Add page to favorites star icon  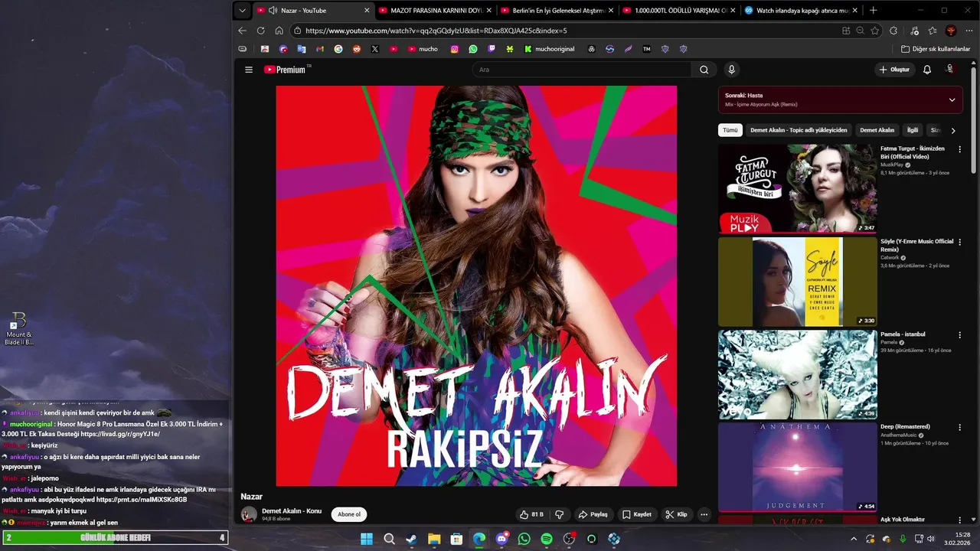[x=875, y=31]
